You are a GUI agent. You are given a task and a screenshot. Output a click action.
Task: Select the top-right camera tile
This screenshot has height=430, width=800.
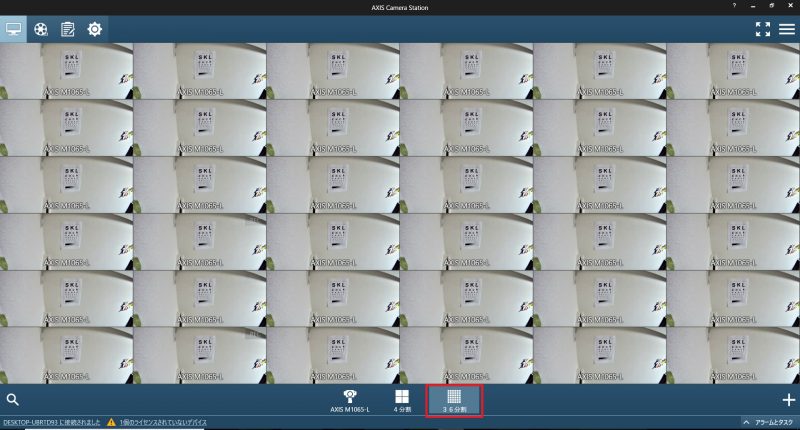point(733,71)
